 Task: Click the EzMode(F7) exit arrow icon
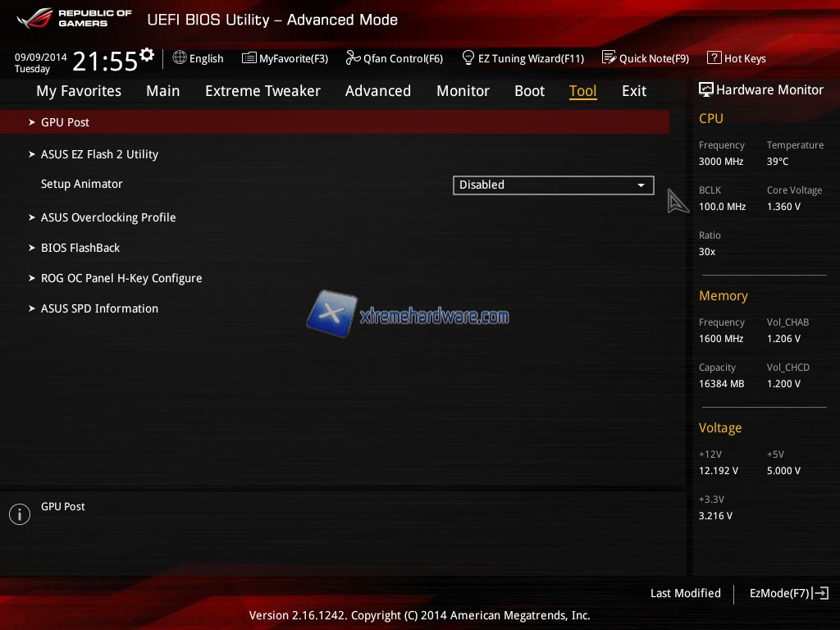pos(821,593)
